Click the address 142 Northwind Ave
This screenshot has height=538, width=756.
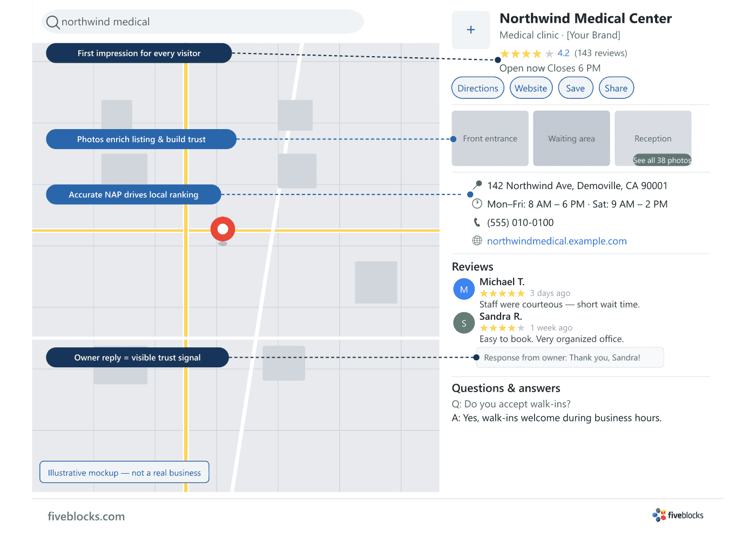click(x=577, y=186)
